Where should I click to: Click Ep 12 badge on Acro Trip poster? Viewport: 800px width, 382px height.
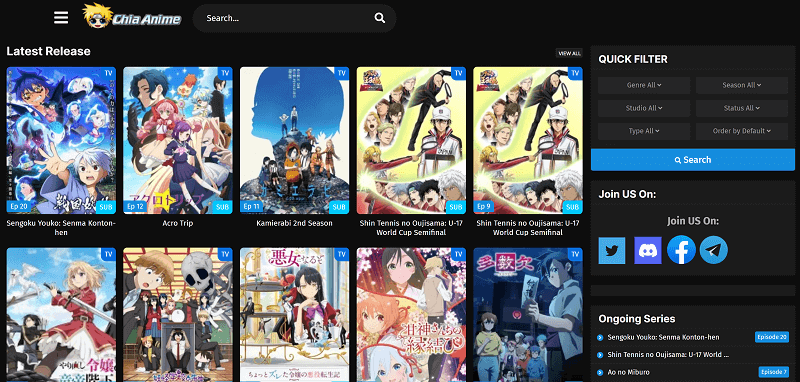[136, 207]
